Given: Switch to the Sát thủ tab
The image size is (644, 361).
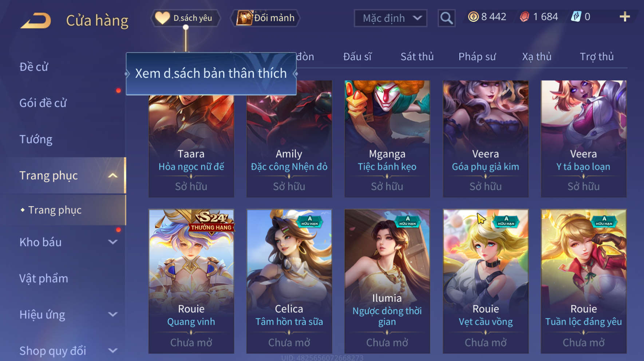Looking at the screenshot, I should point(417,57).
